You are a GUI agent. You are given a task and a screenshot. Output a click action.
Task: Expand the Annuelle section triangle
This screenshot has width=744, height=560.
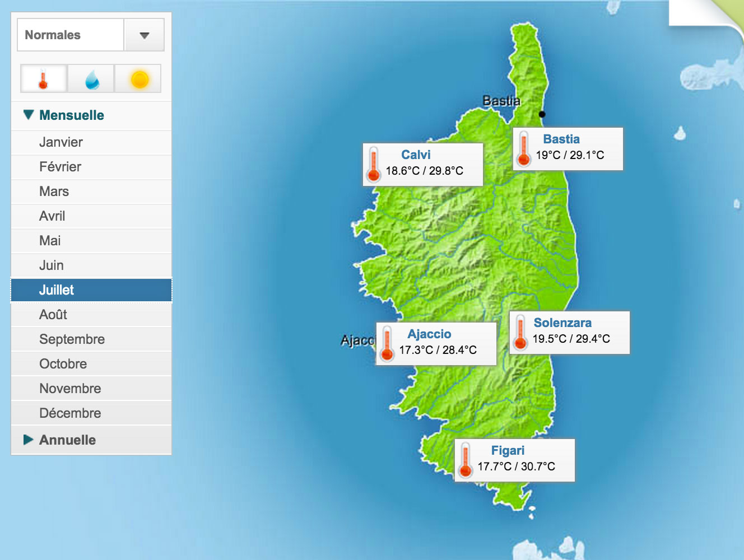(29, 440)
